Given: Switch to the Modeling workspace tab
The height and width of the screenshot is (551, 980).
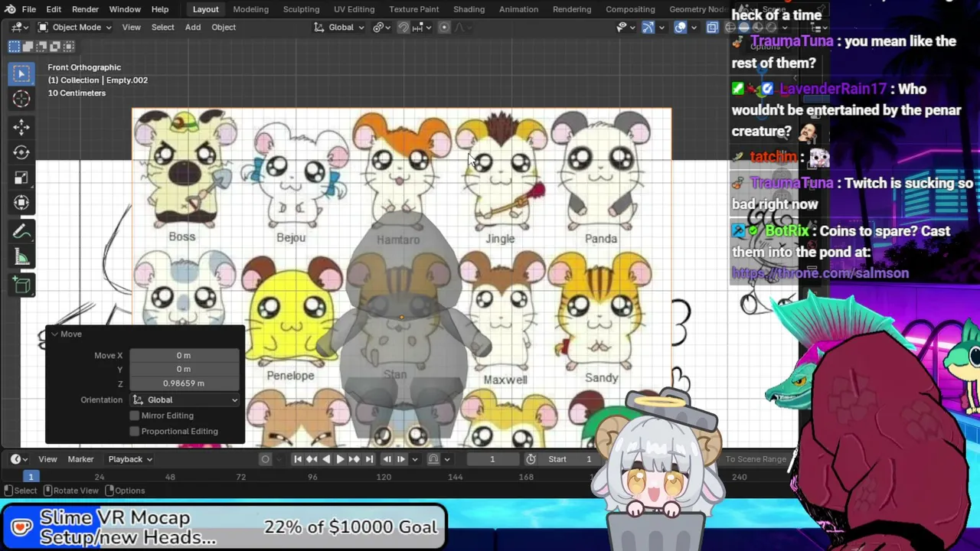Looking at the screenshot, I should click(x=250, y=9).
